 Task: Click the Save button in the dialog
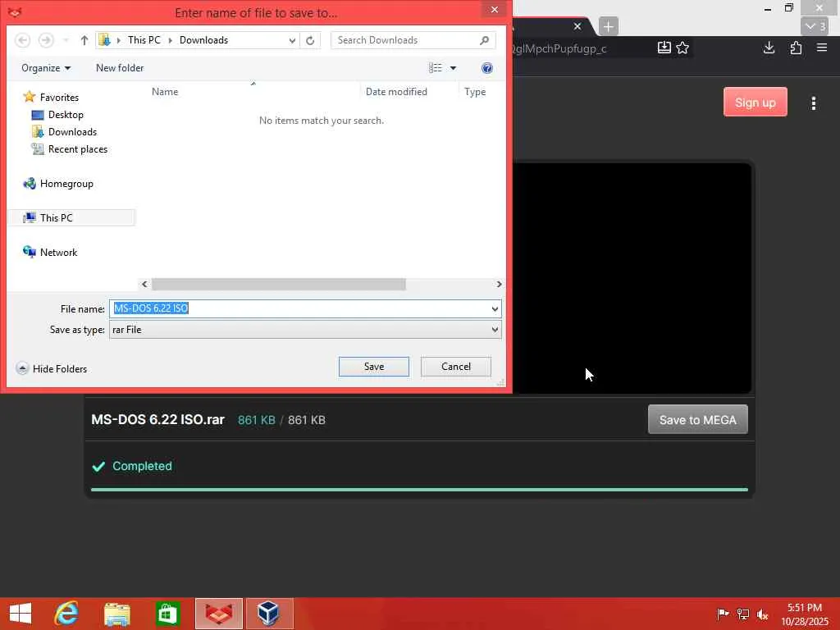[x=374, y=367]
